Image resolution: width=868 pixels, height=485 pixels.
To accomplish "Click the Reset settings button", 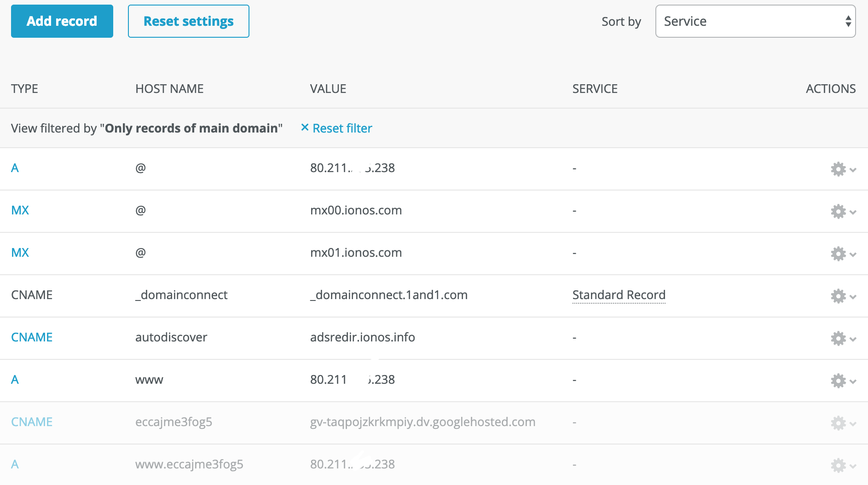I will [189, 21].
